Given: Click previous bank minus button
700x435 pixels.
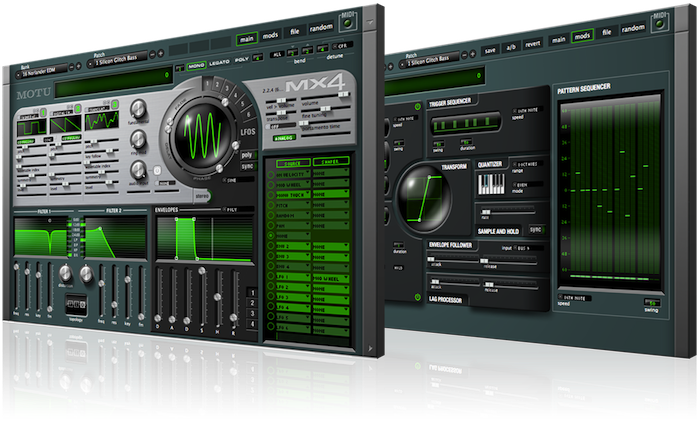Looking at the screenshot, I should pyautogui.click(x=72, y=67).
